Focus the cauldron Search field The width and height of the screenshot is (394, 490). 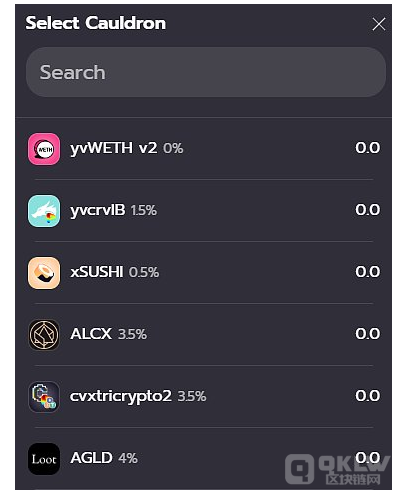pos(206,72)
